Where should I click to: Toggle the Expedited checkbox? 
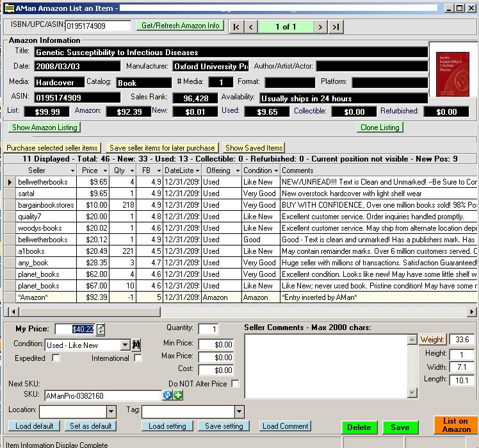pos(56,358)
